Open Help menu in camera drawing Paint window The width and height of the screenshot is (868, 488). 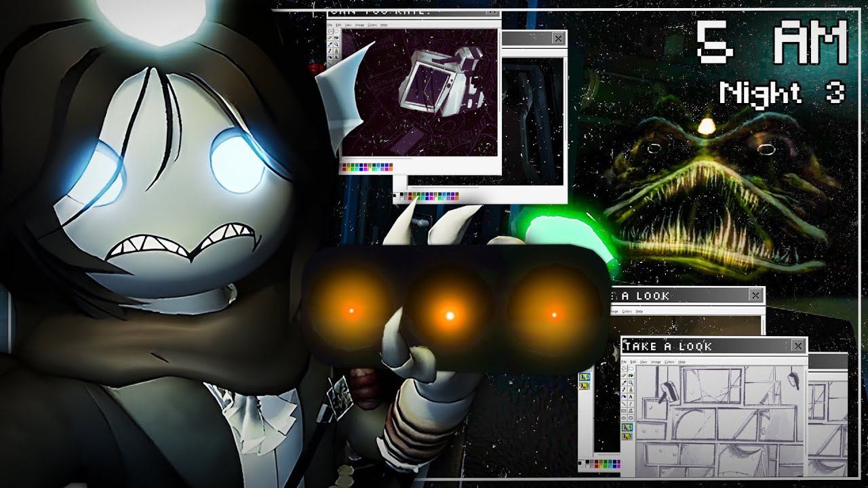384,24
